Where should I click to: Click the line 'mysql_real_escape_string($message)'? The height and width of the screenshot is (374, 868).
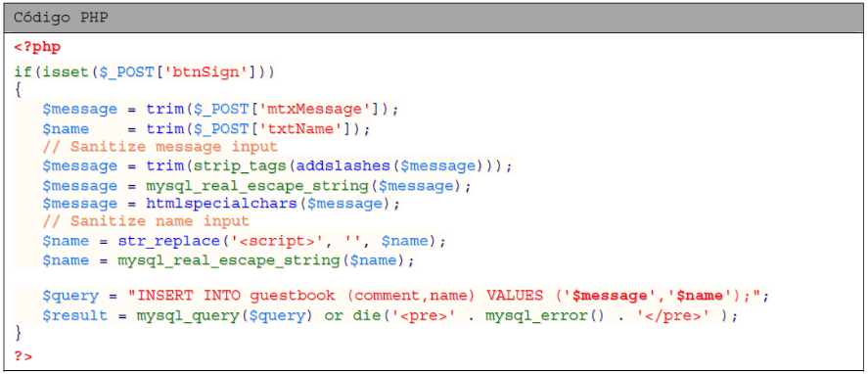tap(256, 186)
